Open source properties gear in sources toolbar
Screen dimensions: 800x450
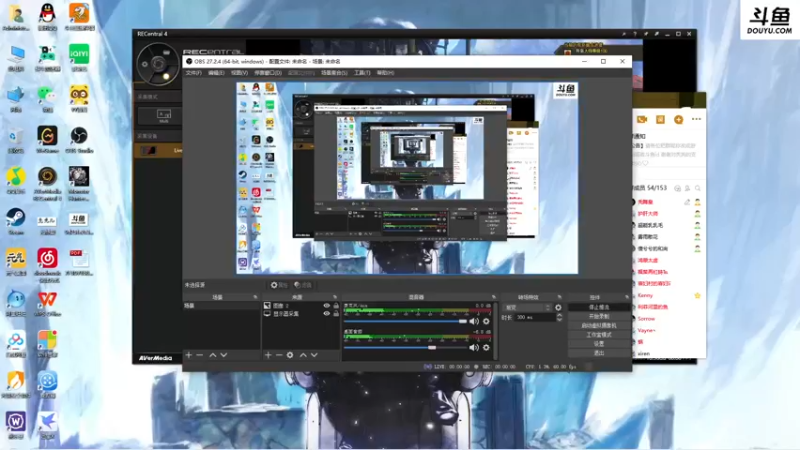click(x=290, y=355)
